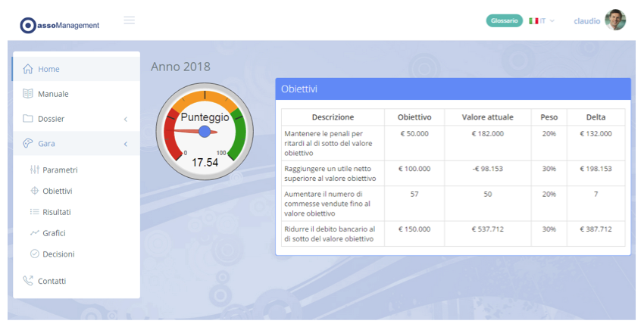Viewport: 644px width, 327px height.
Task: Click the 17.54 score value
Action: (205, 163)
